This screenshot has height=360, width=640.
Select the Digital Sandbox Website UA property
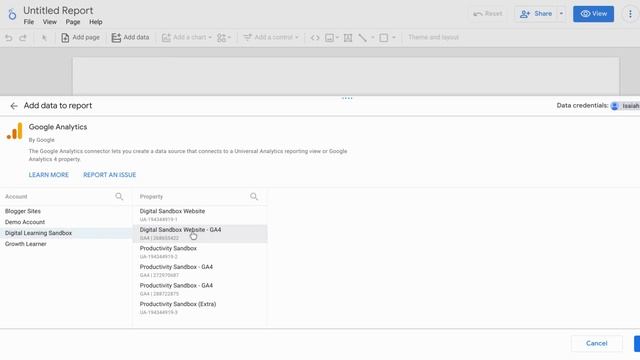pyautogui.click(x=200, y=215)
